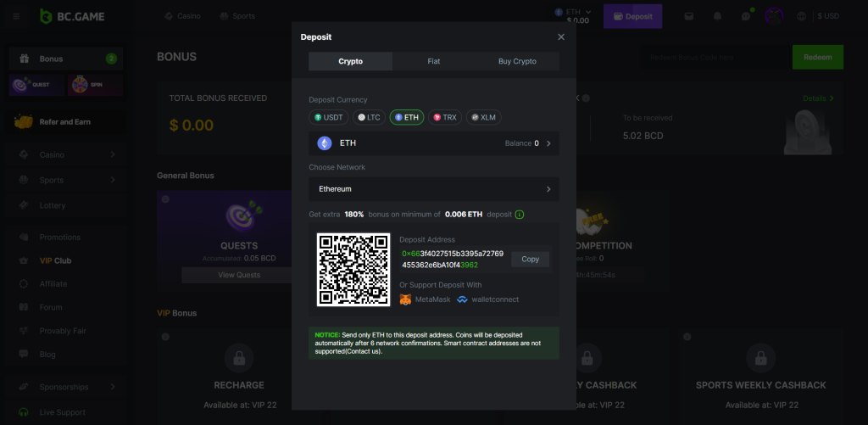Open Refer and Earn

click(x=65, y=122)
